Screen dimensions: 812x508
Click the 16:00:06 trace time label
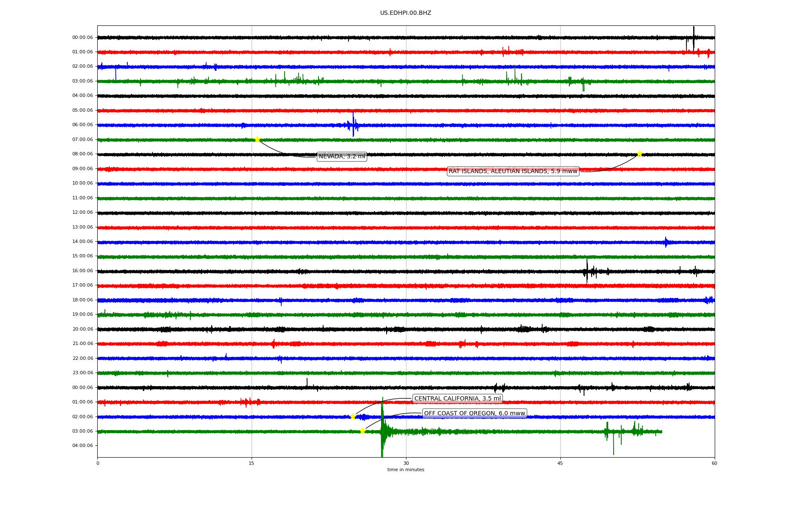82,271
